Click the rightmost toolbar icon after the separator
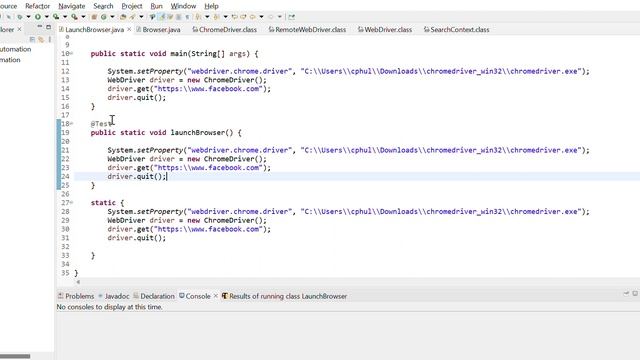The height and width of the screenshot is (360, 640). coord(292,17)
